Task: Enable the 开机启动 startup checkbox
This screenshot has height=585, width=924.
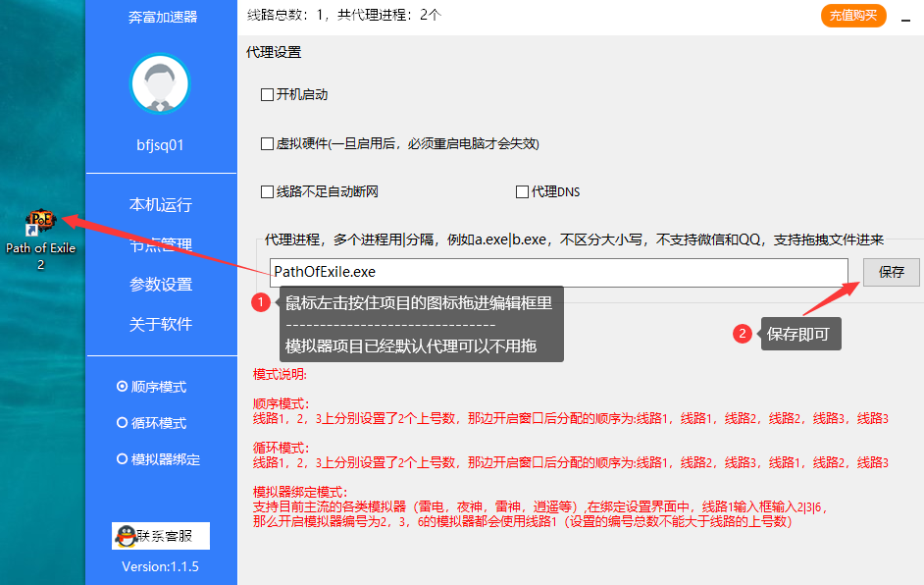Action: click(267, 95)
